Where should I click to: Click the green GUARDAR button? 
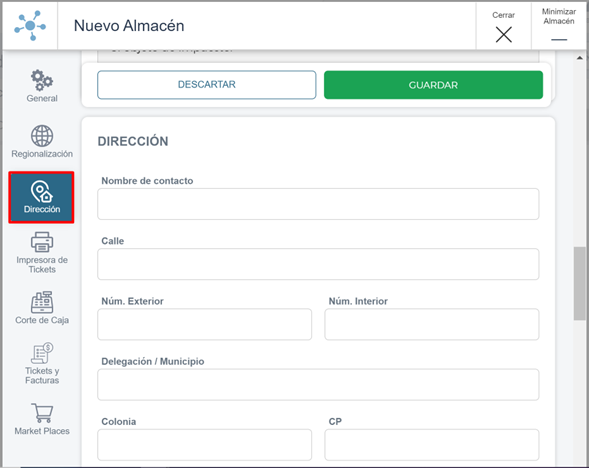click(433, 85)
